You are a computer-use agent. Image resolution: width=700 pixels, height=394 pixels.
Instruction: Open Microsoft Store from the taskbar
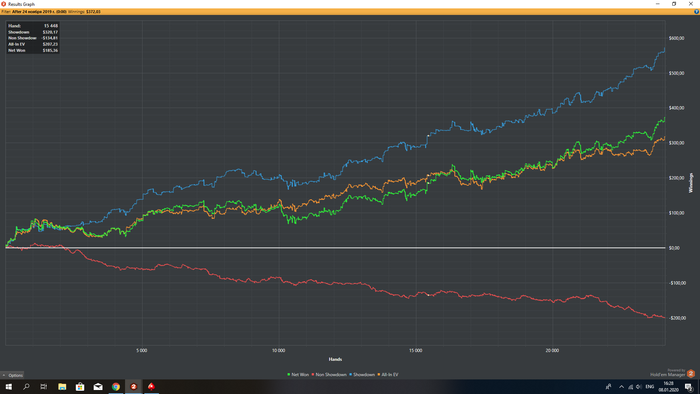[x=80, y=387]
